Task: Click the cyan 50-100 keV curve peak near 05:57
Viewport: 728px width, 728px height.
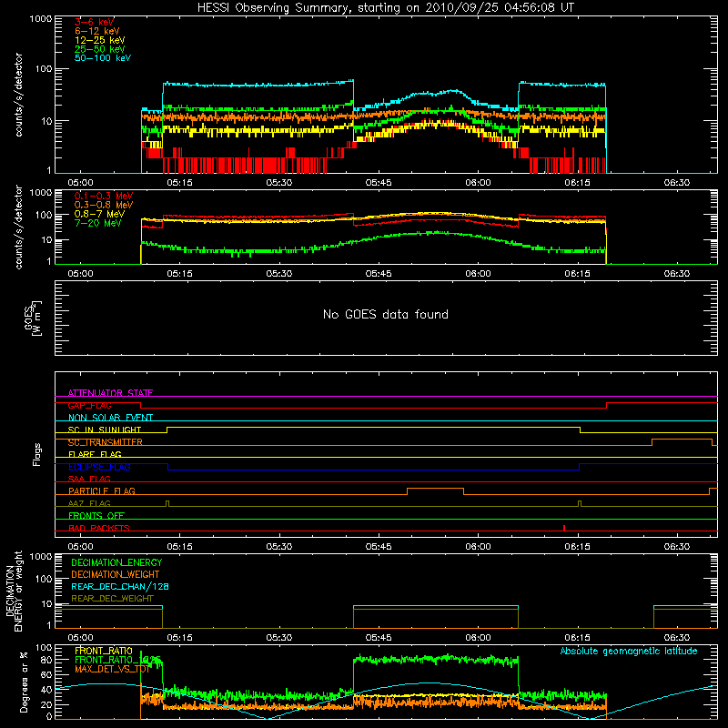Action: point(453,91)
